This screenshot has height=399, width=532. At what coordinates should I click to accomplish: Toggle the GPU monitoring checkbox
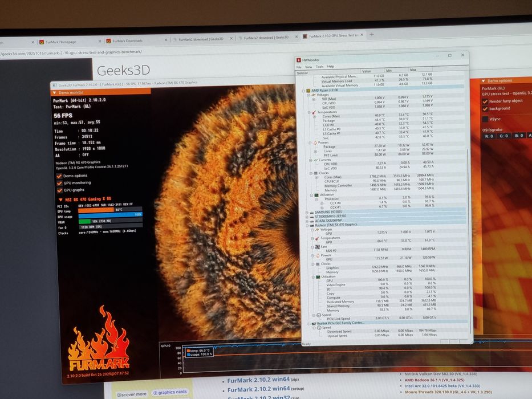[59, 183]
